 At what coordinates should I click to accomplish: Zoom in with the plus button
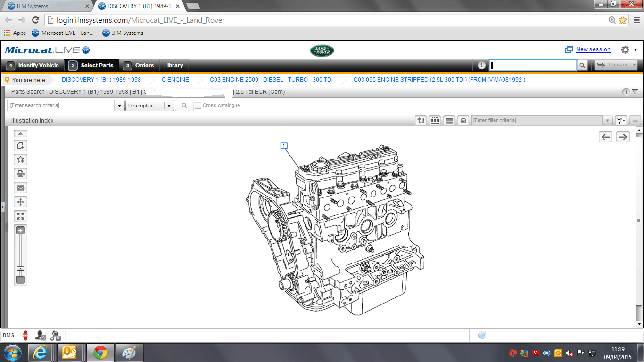(x=20, y=230)
